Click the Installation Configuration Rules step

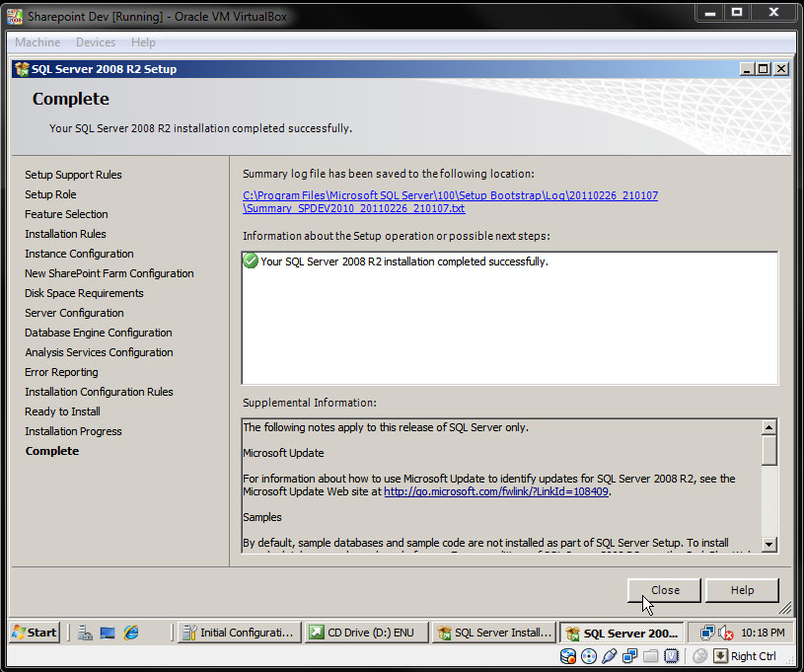tap(99, 392)
